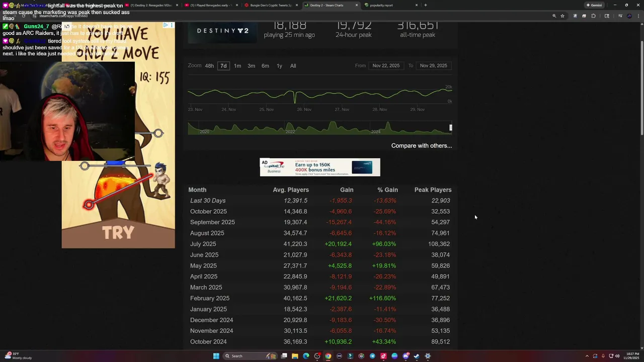Click the +20,192.4 gain value

point(338,244)
